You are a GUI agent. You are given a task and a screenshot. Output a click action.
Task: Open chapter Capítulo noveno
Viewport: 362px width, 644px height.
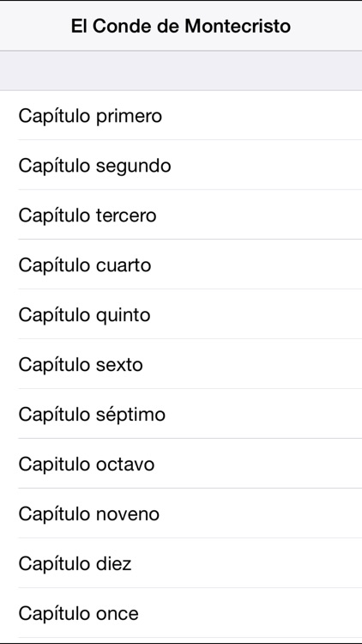(x=181, y=513)
